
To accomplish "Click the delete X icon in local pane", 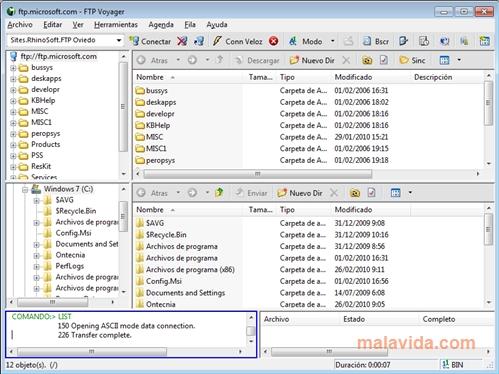I will [334, 193].
